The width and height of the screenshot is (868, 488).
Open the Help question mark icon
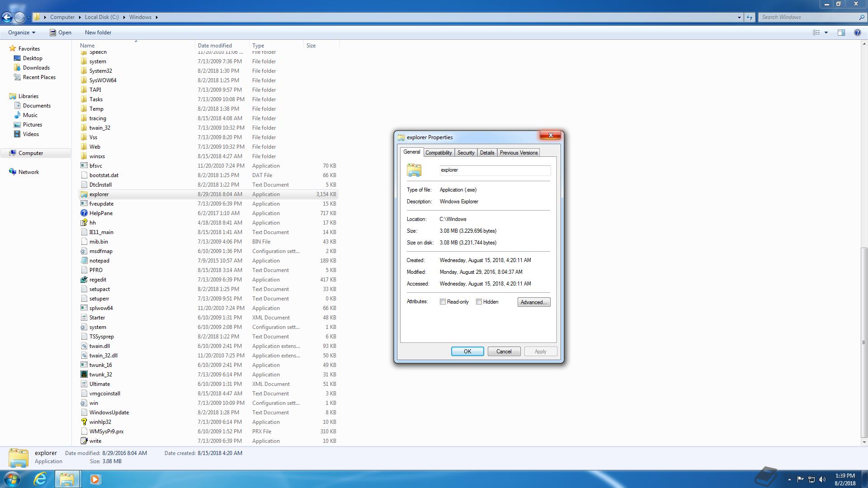click(x=857, y=33)
